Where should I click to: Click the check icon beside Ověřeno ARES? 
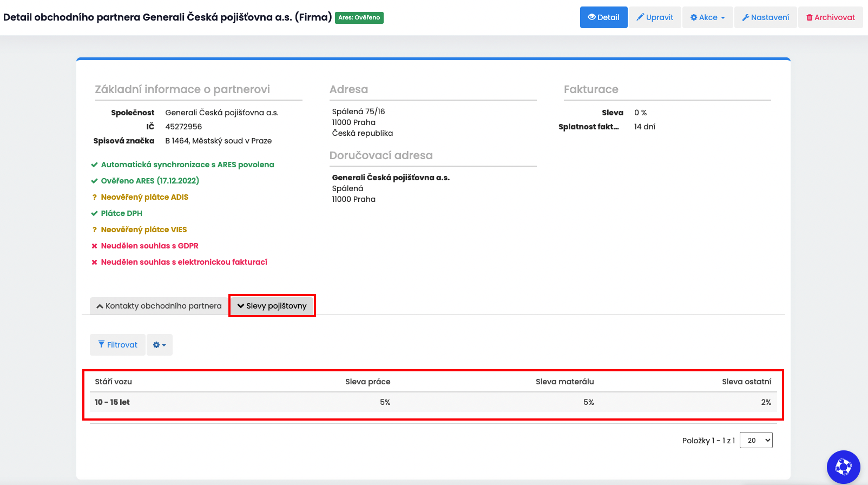tap(94, 181)
